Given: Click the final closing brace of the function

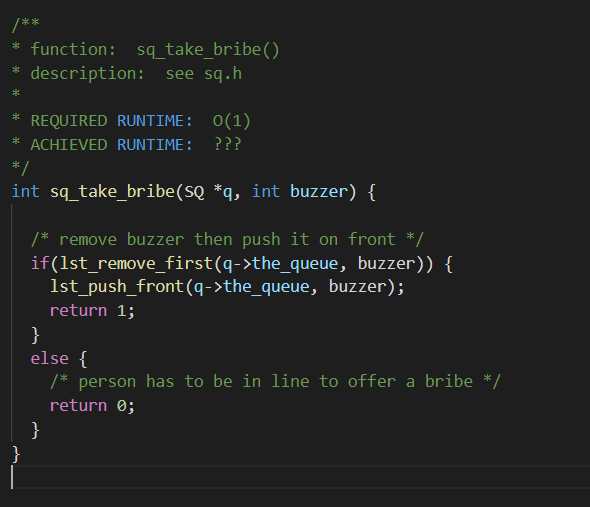Looking at the screenshot, I should pyautogui.click(x=16, y=454).
